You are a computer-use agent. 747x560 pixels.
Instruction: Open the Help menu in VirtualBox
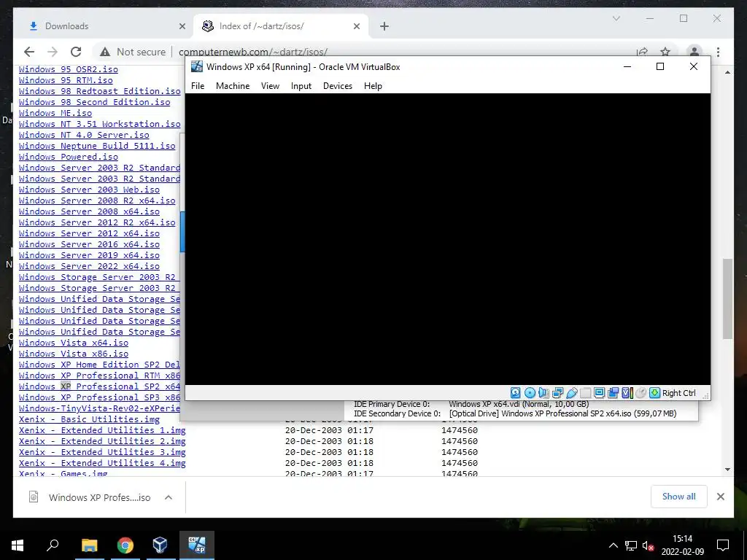click(373, 86)
